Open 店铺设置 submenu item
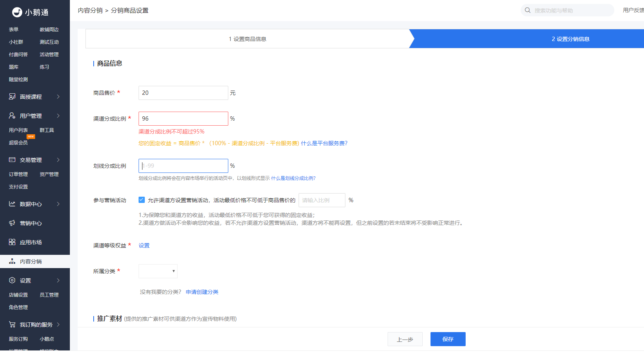 click(18, 295)
